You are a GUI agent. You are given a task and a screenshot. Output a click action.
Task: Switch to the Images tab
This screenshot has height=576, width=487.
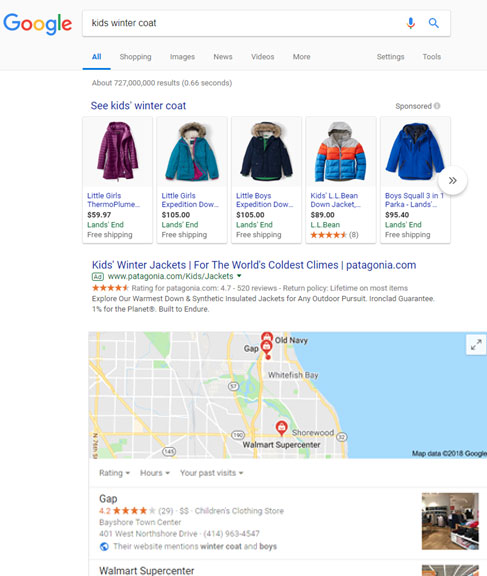click(x=182, y=57)
